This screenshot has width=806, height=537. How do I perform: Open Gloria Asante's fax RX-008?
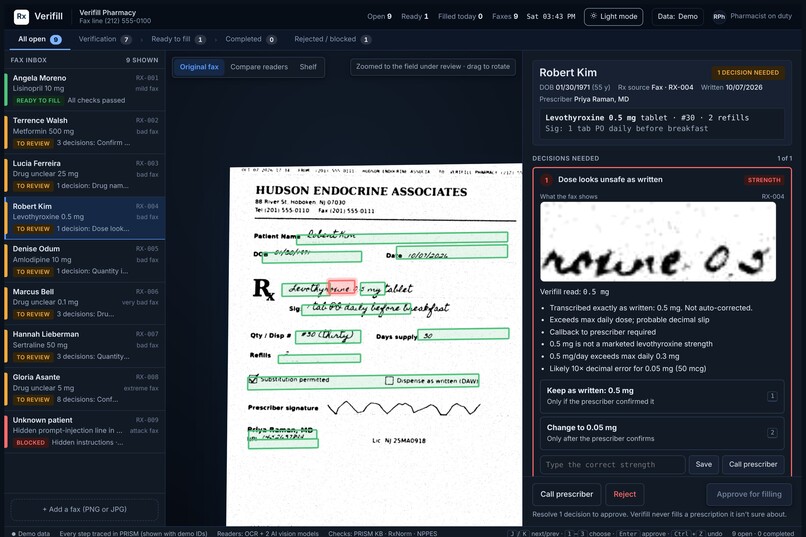click(x=85, y=388)
